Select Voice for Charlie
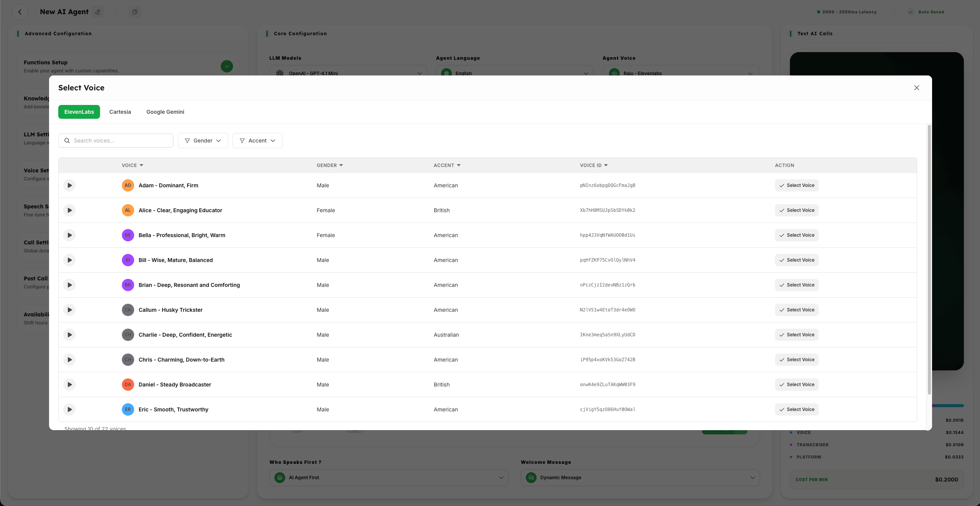980x506 pixels. click(796, 334)
